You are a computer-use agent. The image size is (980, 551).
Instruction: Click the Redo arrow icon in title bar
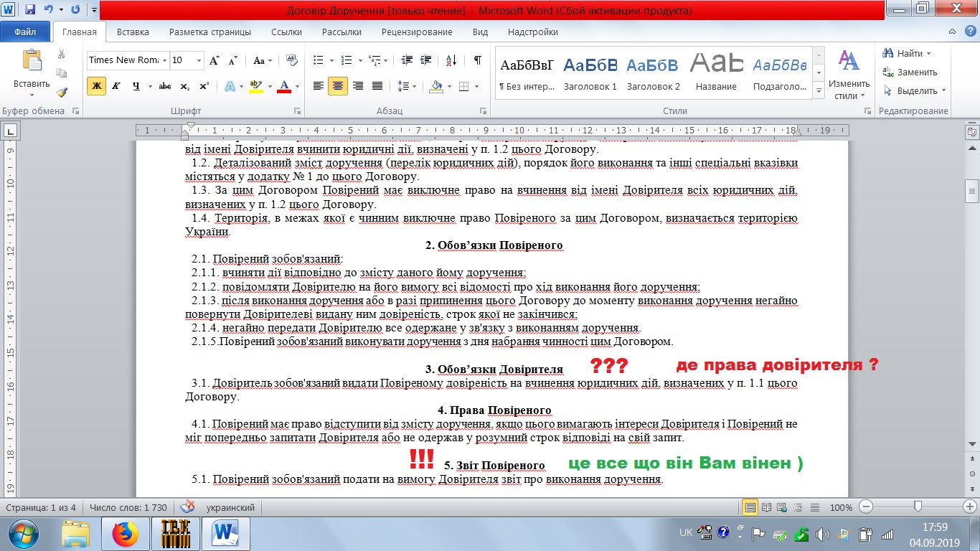[x=75, y=10]
